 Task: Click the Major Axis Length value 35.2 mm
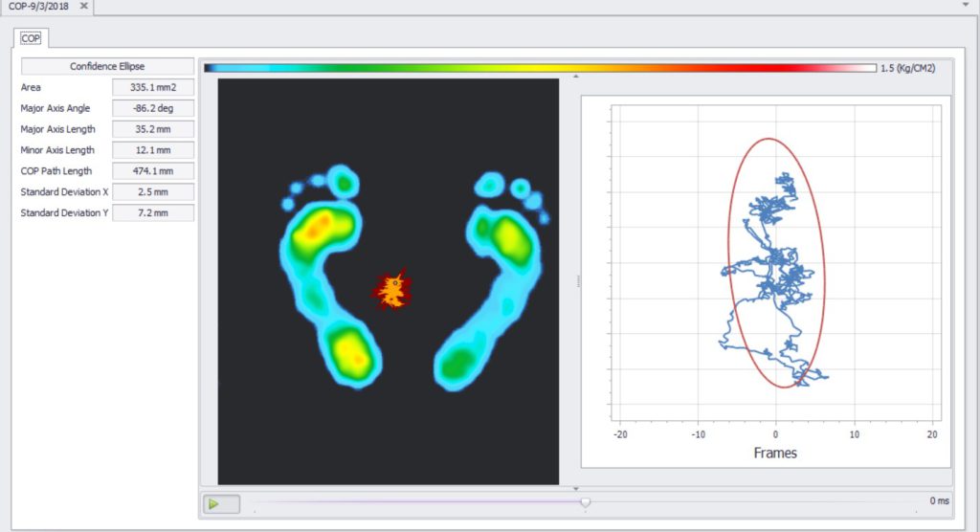(153, 129)
